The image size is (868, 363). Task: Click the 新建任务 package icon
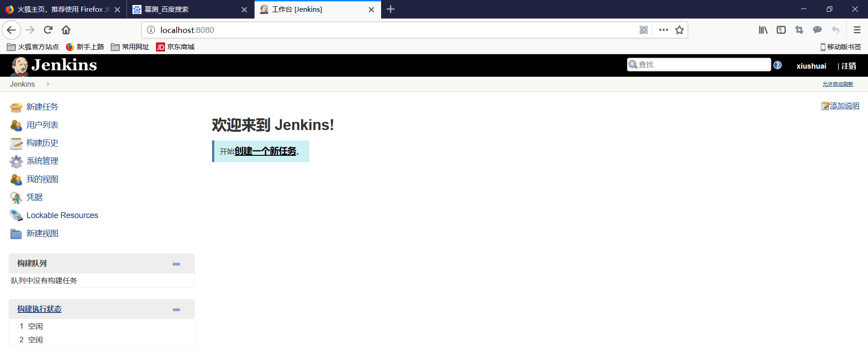[x=16, y=107]
